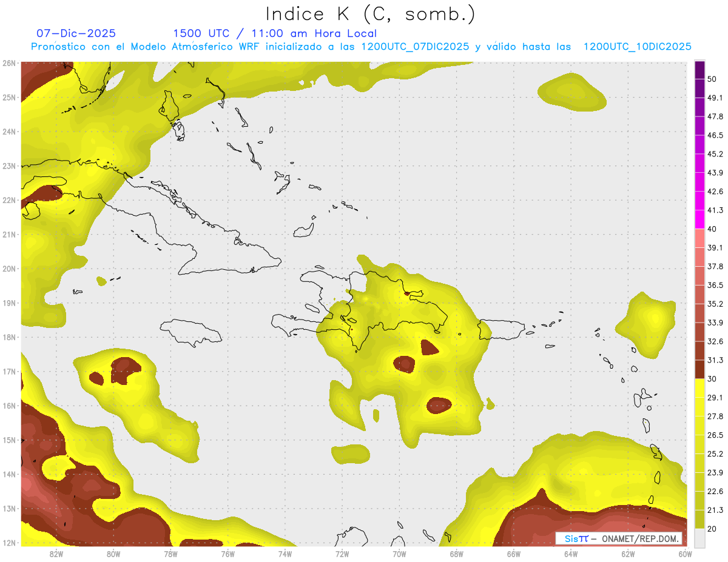The height and width of the screenshot is (562, 728).
Task: Click the '15N' latitude label
Action: tap(9, 440)
